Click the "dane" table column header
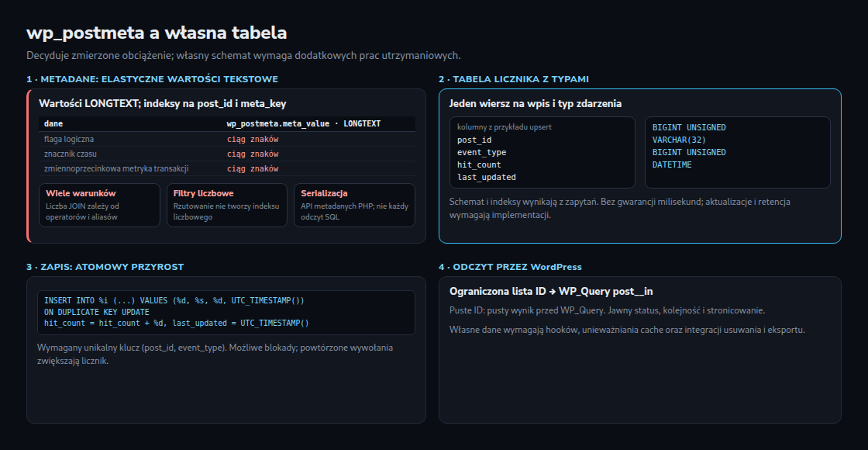The width and height of the screenshot is (868, 450). click(53, 123)
